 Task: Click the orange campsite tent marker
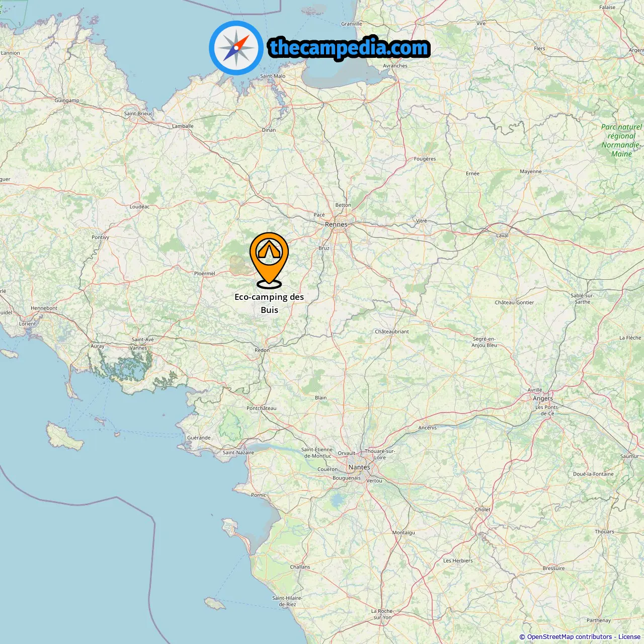269,260
